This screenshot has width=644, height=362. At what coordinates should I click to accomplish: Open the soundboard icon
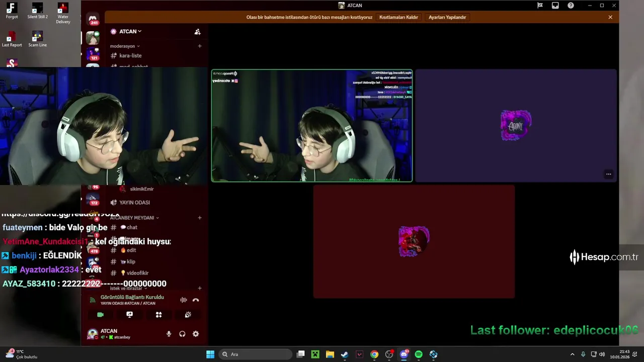188,315
